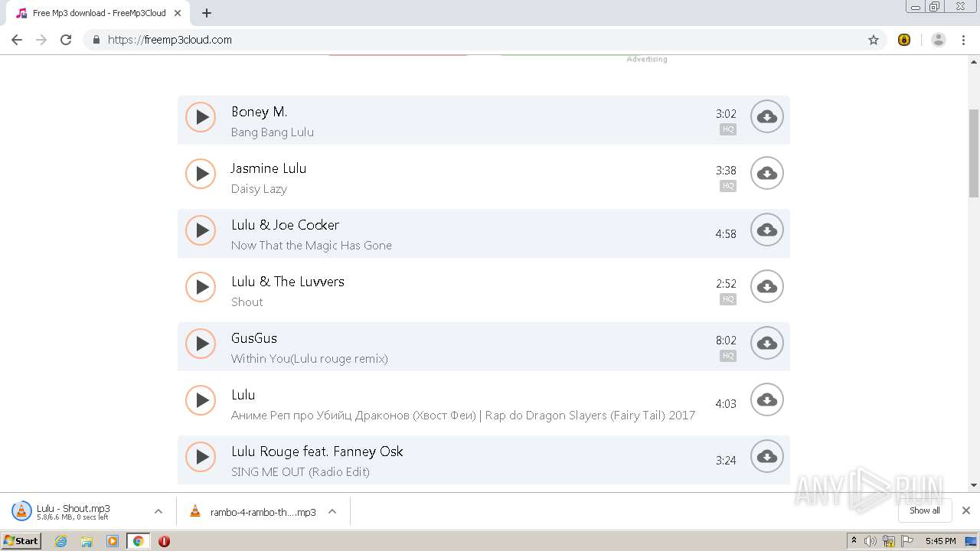Click Lulu Rouge feat. Fanney Osk artist
Viewport: 980px width, 551px height.
pos(317,452)
